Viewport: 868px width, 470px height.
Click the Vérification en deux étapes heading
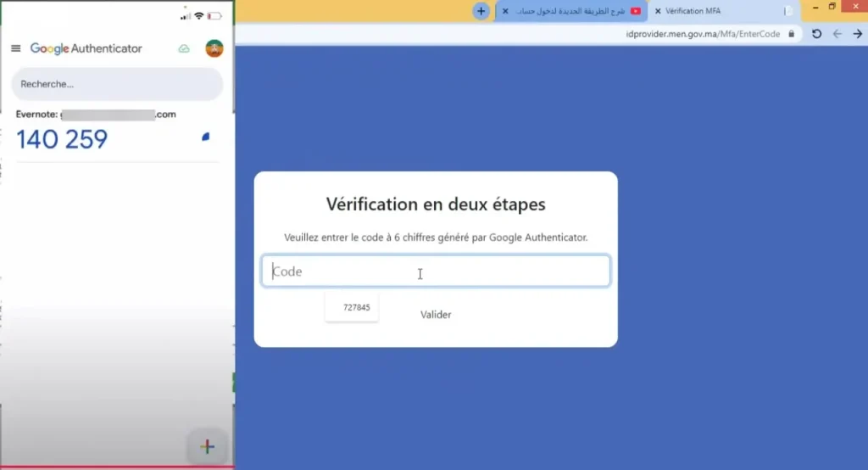(436, 204)
